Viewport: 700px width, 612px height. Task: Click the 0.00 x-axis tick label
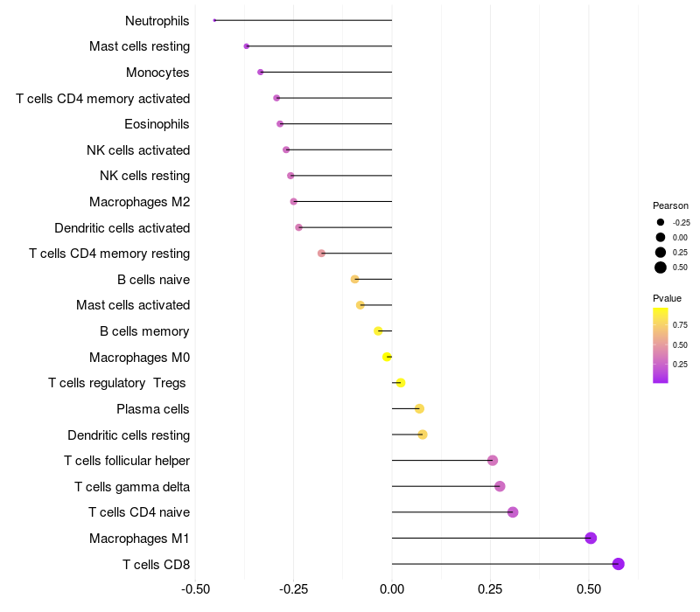coord(392,589)
